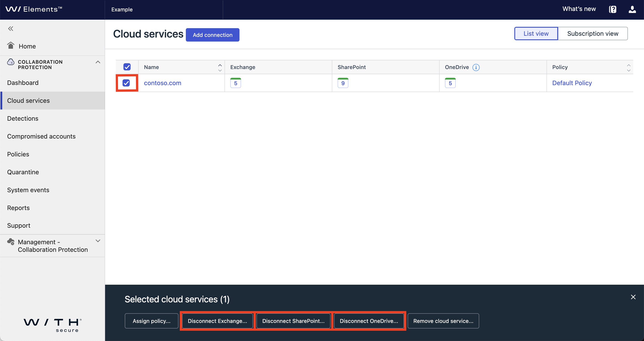Collapse the sidebar with the double chevron icon
This screenshot has height=341, width=644.
[11, 29]
